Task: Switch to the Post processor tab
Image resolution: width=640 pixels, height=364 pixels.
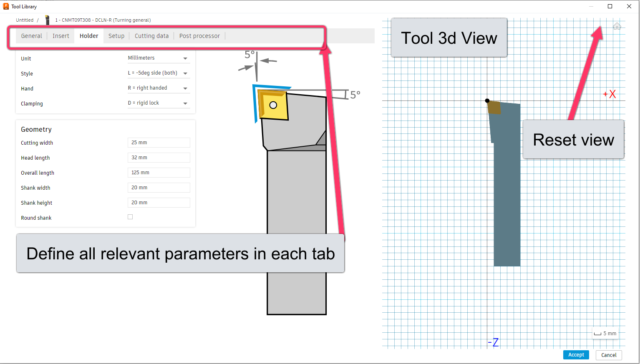Action: 199,36
